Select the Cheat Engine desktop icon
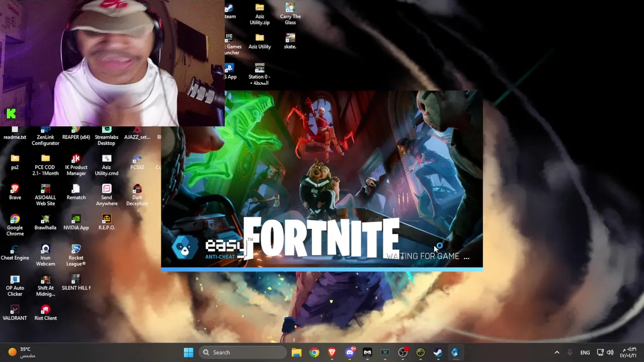Image resolution: width=644 pixels, height=362 pixels. pos(15,252)
